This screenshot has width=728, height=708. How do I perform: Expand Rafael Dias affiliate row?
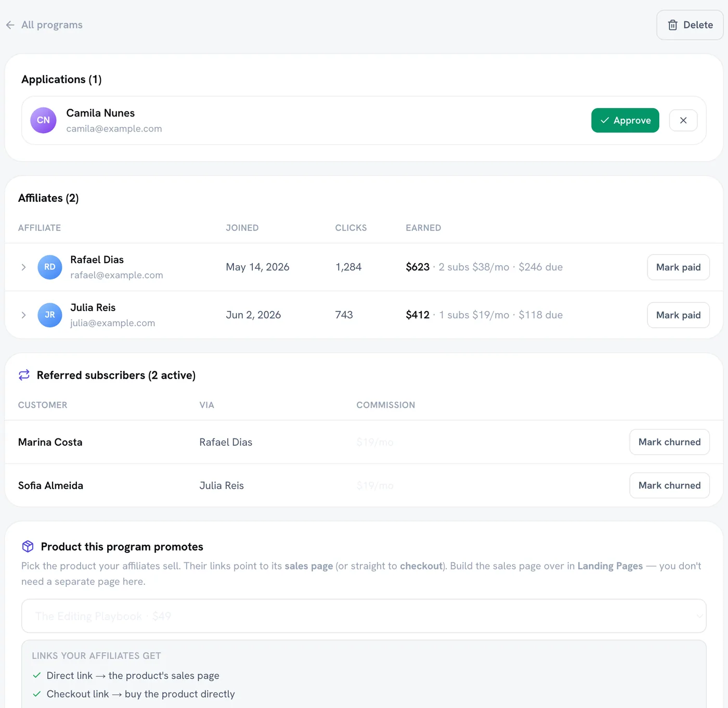[23, 267]
